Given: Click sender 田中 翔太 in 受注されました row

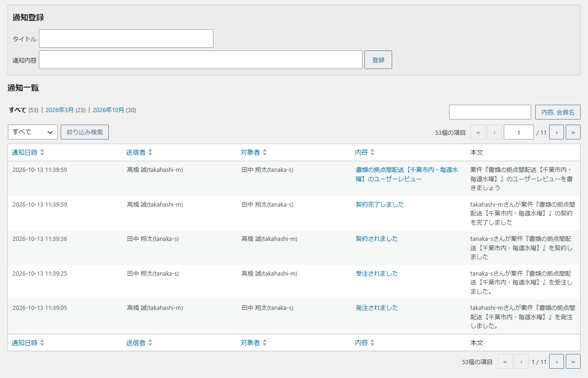Looking at the screenshot, I should pyautogui.click(x=153, y=273).
